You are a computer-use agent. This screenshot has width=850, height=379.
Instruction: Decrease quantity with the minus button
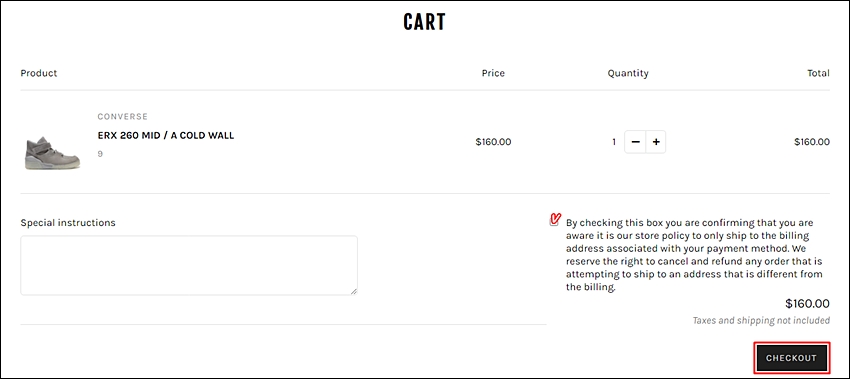pyautogui.click(x=635, y=142)
